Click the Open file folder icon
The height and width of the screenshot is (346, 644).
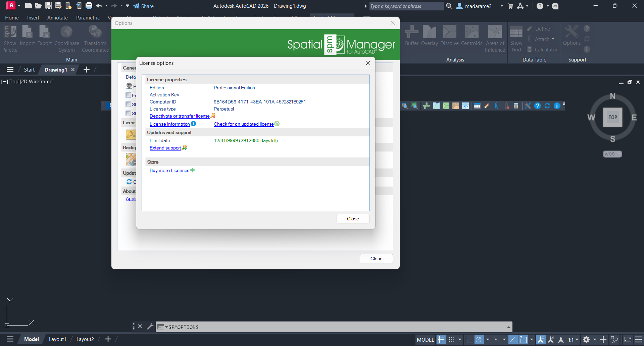click(38, 6)
